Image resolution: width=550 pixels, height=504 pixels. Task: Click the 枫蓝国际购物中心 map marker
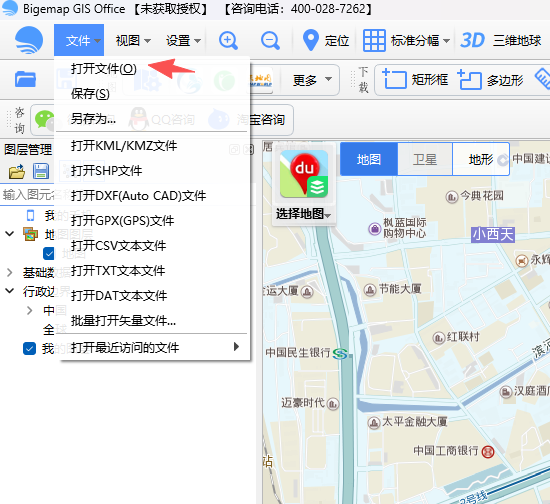(374, 229)
